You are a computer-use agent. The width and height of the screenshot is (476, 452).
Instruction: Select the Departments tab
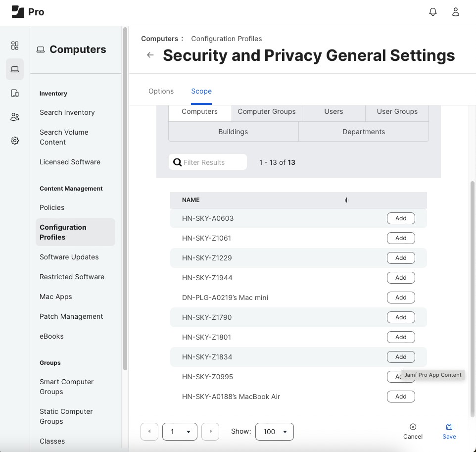coord(363,132)
